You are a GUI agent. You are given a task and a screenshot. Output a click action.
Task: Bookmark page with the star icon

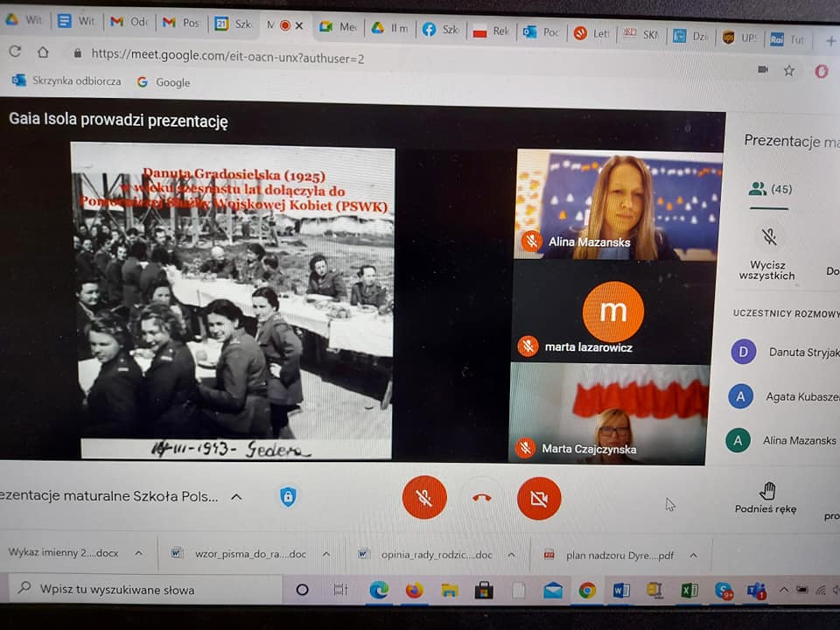pyautogui.click(x=789, y=70)
